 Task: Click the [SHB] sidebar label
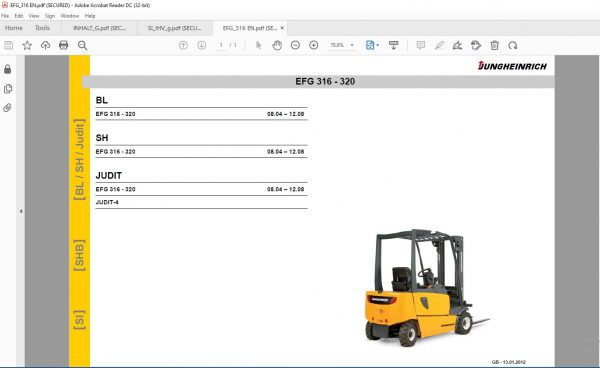click(79, 256)
